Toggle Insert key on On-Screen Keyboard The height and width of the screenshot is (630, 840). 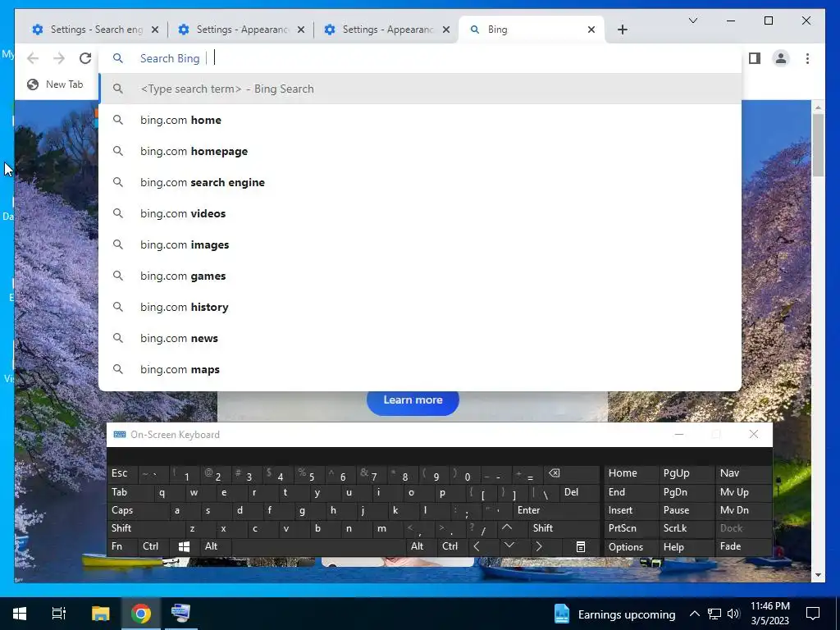click(x=631, y=510)
